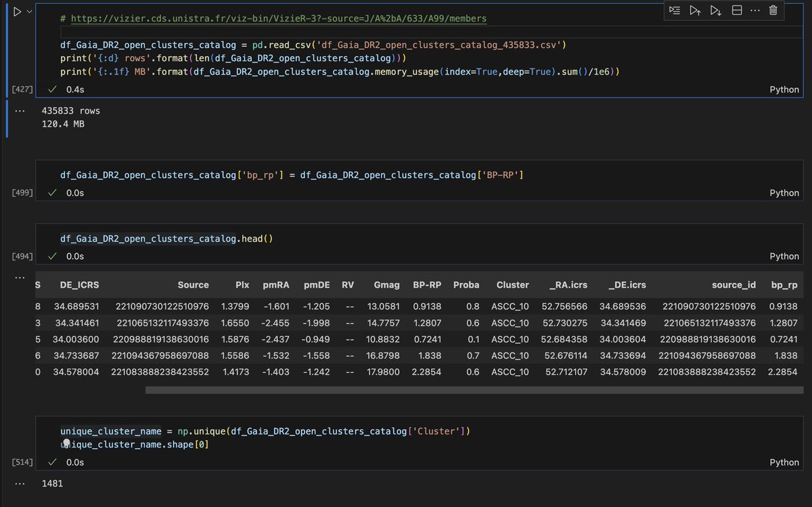The image size is (812, 507).
Task: Click execution count [499]
Action: pos(22,193)
